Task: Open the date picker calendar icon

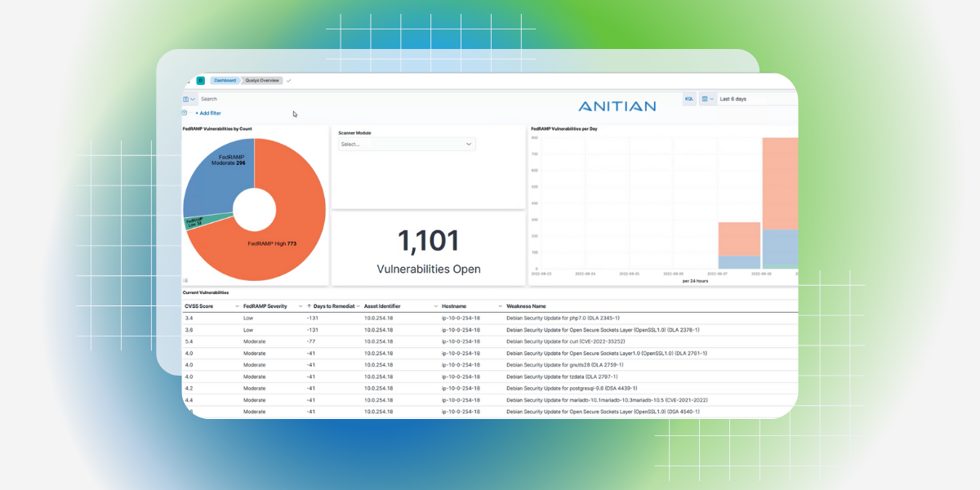Action: (x=706, y=98)
